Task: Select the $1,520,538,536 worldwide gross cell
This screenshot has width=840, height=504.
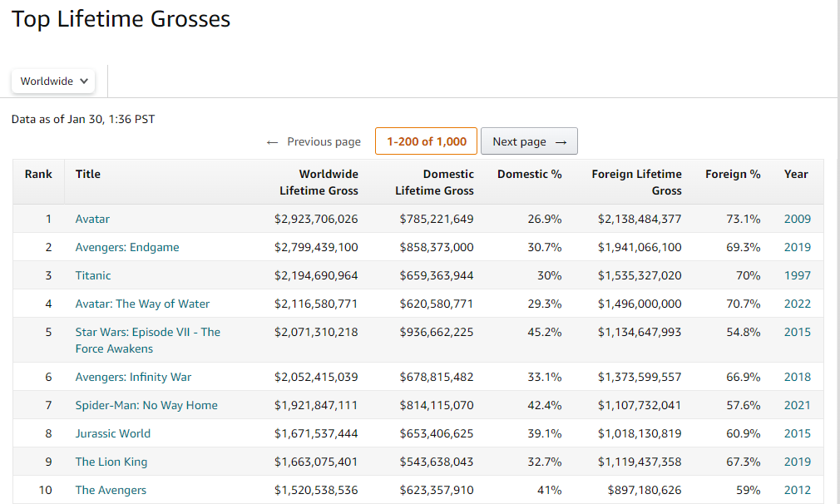Action: point(316,491)
